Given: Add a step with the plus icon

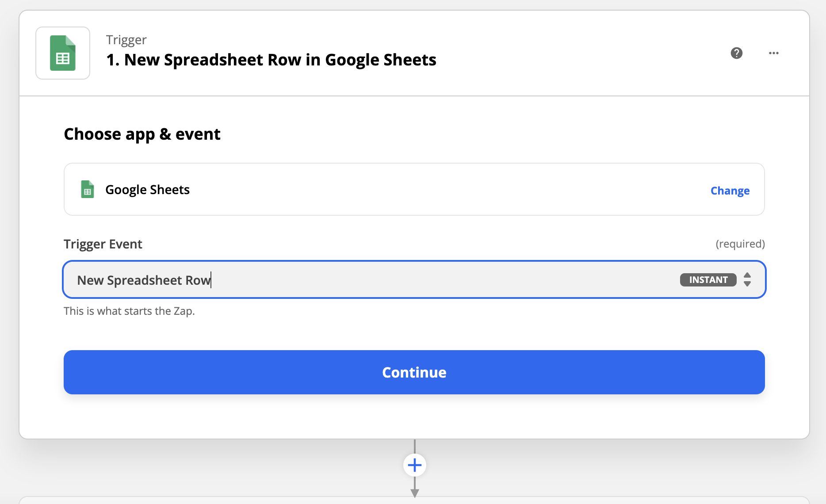Looking at the screenshot, I should tap(414, 465).
